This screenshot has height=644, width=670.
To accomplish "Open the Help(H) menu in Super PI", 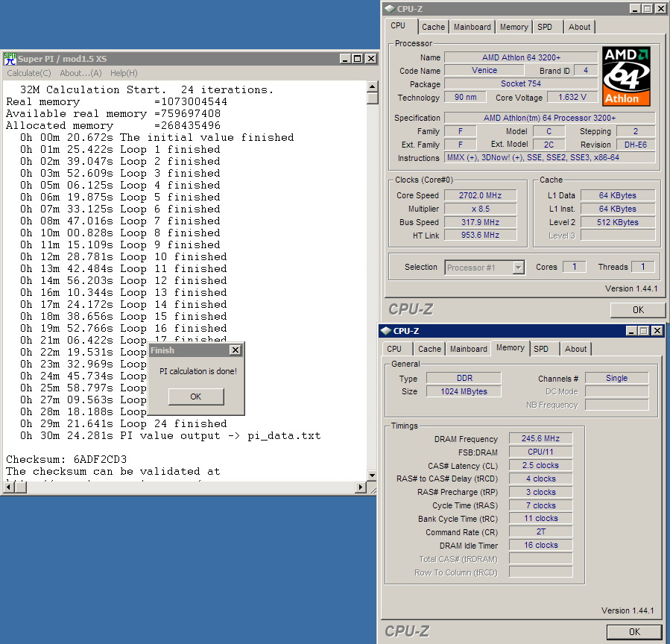I will (124, 73).
